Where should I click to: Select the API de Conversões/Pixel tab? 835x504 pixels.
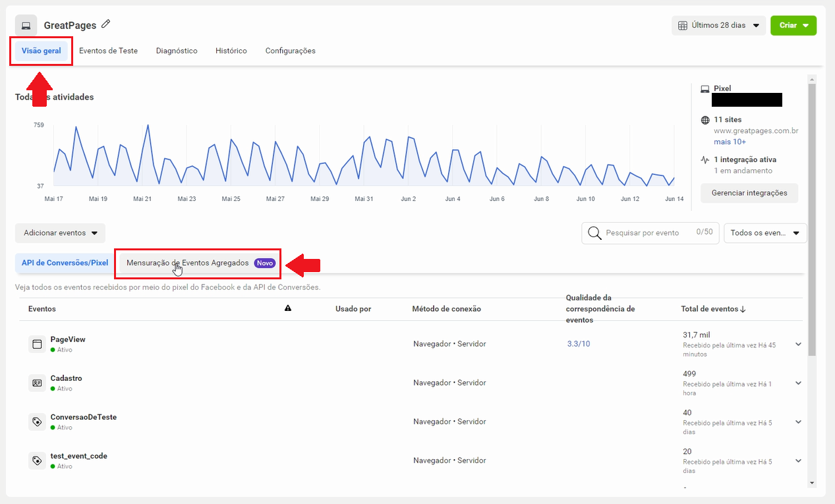point(65,263)
